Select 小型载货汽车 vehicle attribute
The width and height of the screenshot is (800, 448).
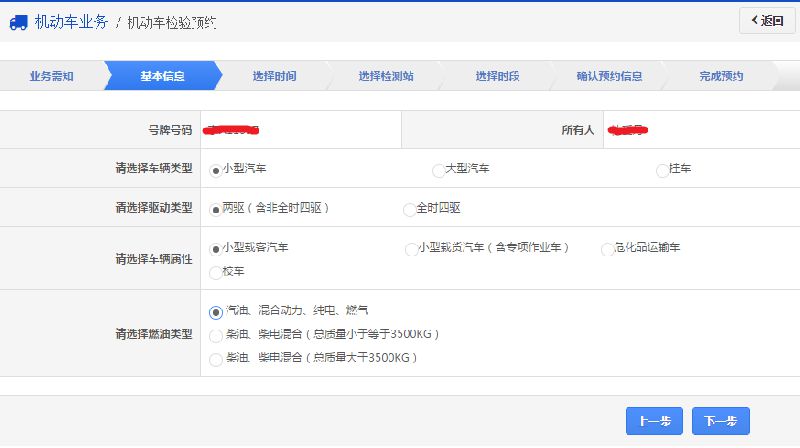click(411, 249)
